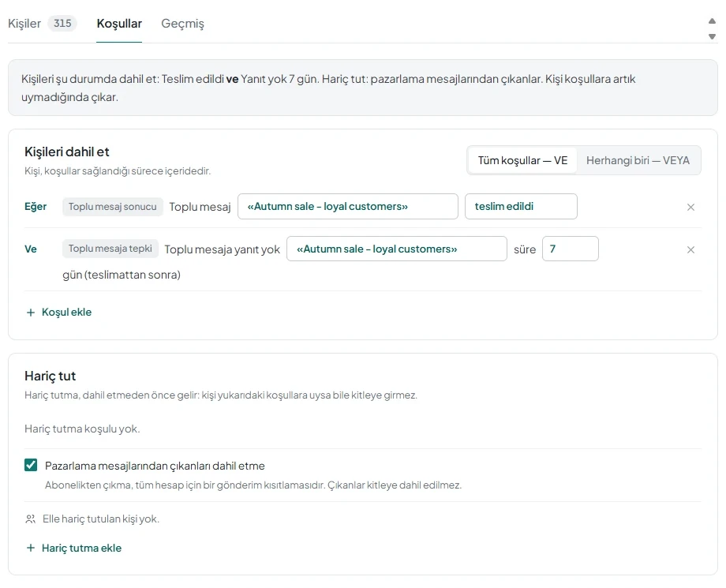Click the scroll up arrow
Viewport: 726px width, 588px height.
(712, 21)
